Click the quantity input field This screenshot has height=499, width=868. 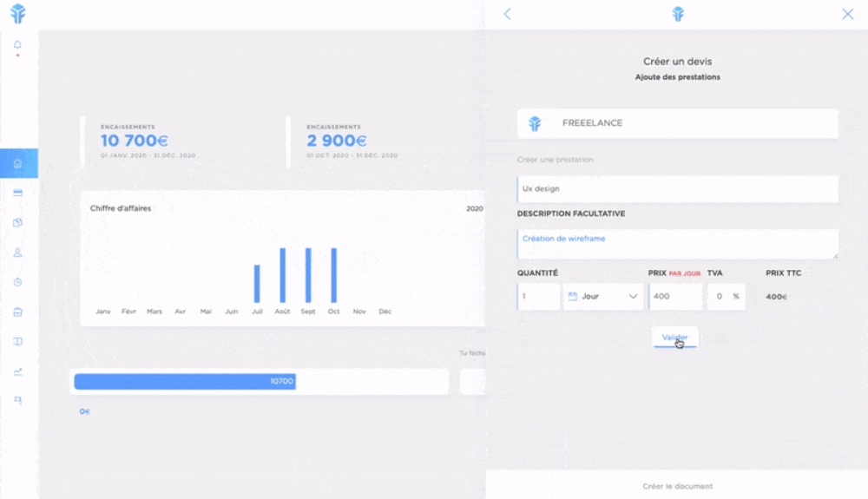pyautogui.click(x=538, y=297)
